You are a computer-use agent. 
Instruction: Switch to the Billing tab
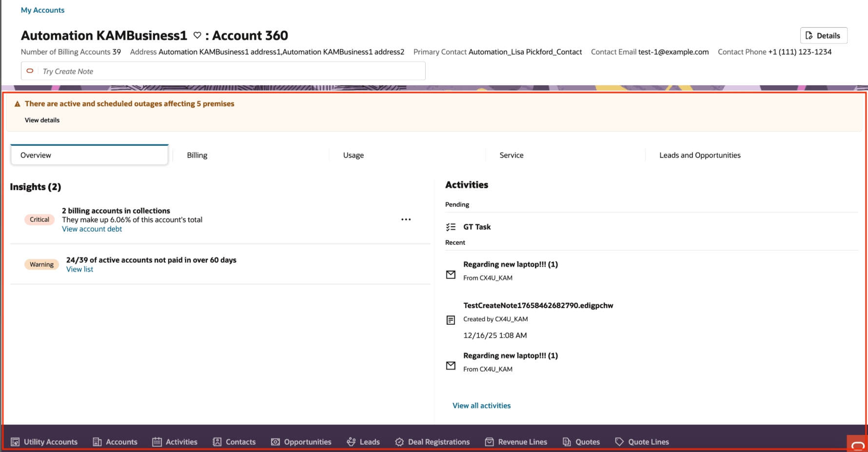tap(197, 155)
